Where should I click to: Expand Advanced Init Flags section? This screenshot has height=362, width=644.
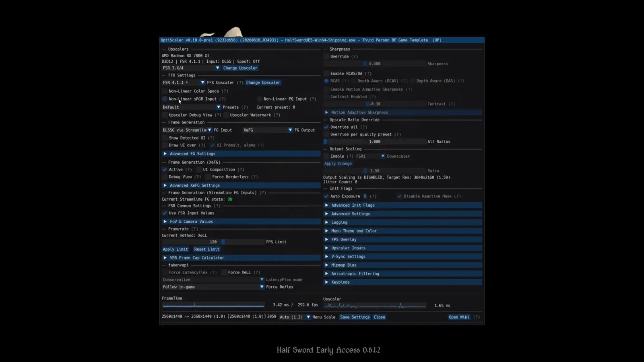coord(402,205)
